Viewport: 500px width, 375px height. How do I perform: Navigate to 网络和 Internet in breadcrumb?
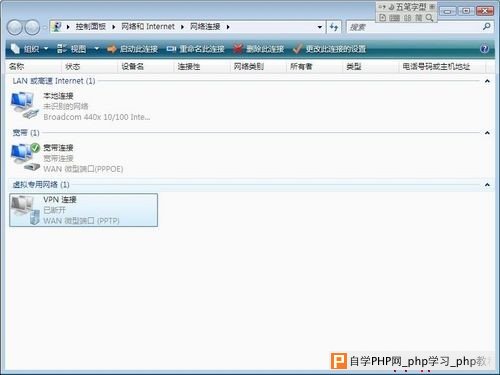click(x=148, y=27)
